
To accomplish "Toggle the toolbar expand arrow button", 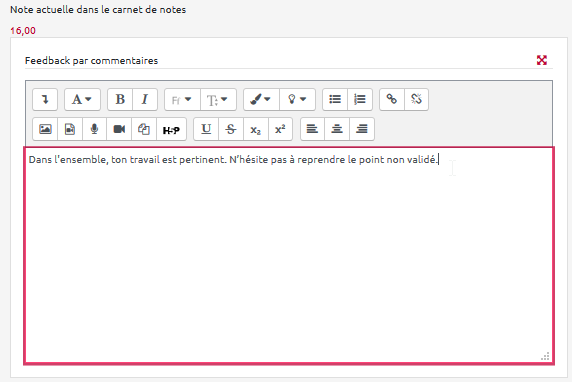I will tap(45, 99).
